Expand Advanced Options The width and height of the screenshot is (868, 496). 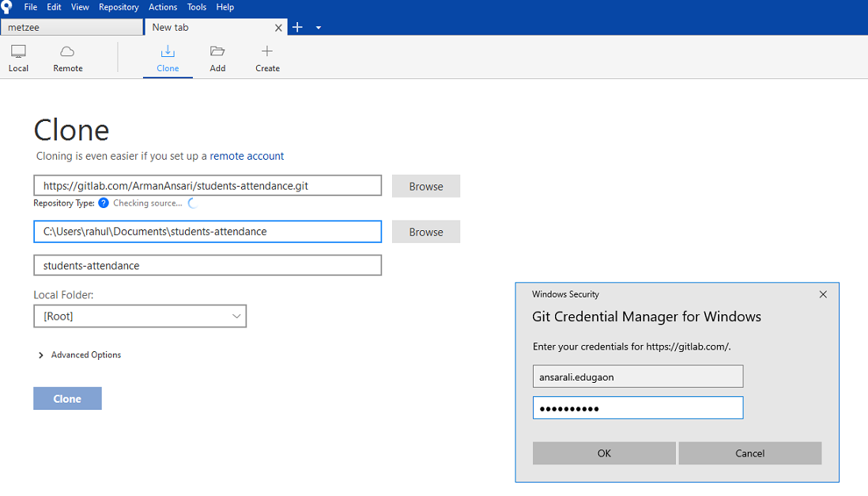[81, 354]
